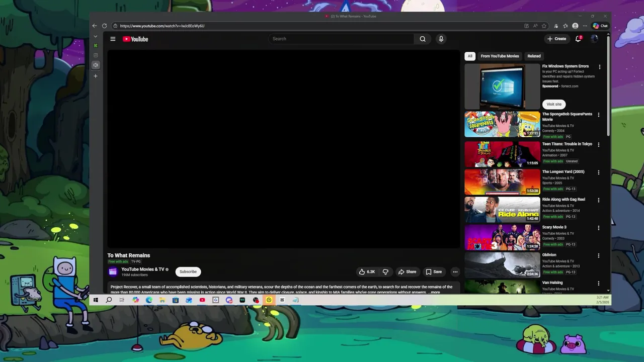Click the Create button
Viewport: 644px width, 362px height.
point(557,39)
